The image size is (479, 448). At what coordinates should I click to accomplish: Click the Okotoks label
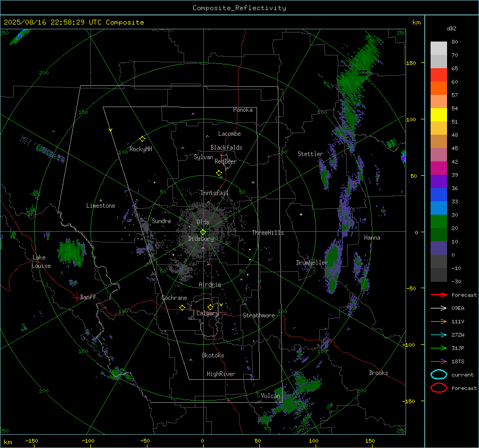(213, 355)
